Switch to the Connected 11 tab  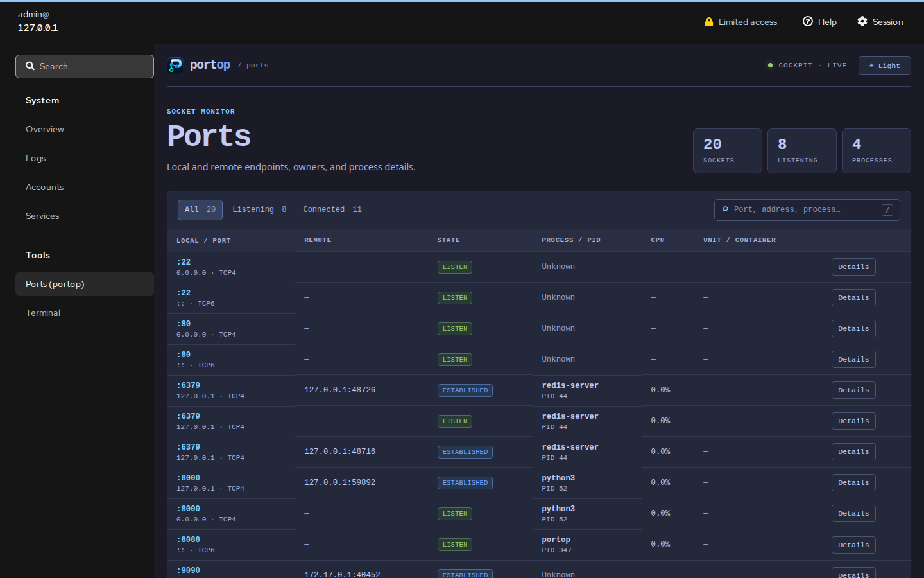point(332,210)
